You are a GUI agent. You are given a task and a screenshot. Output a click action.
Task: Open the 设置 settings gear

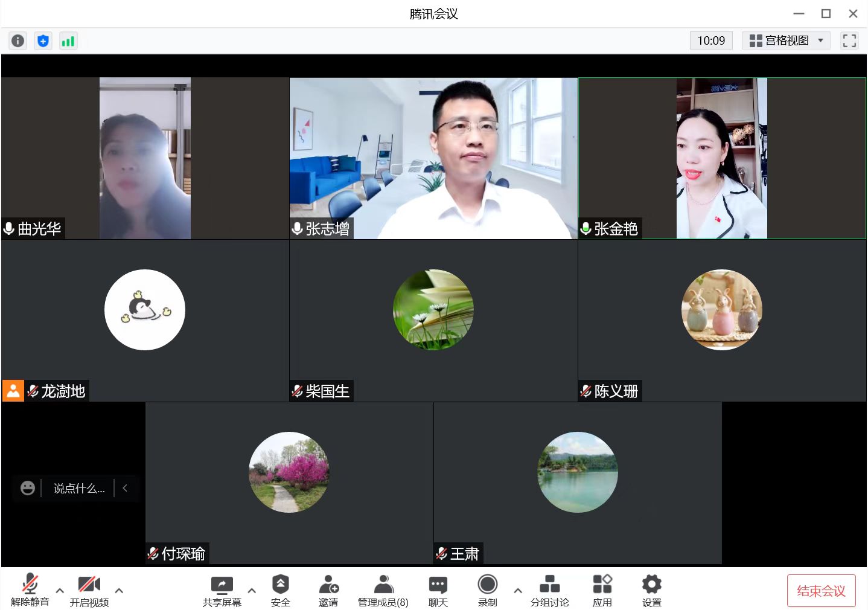(651, 591)
